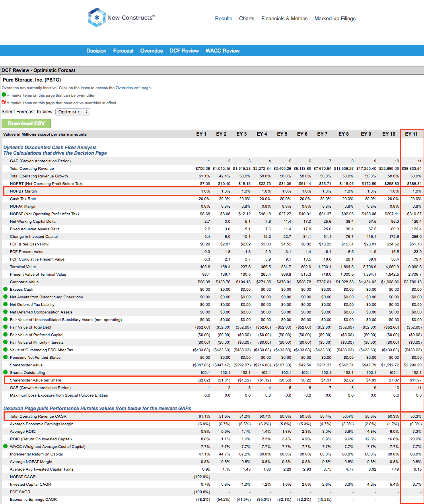The image size is (424, 504).
Task: Select the $51.78 free cash flow cell
Action: click(x=416, y=244)
